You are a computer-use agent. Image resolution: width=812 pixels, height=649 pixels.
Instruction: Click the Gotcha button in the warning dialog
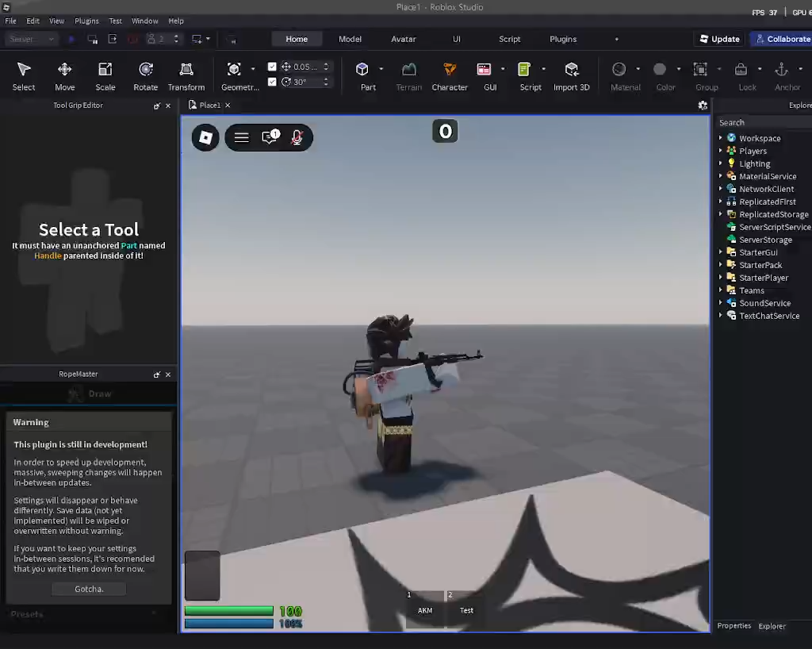pos(88,588)
